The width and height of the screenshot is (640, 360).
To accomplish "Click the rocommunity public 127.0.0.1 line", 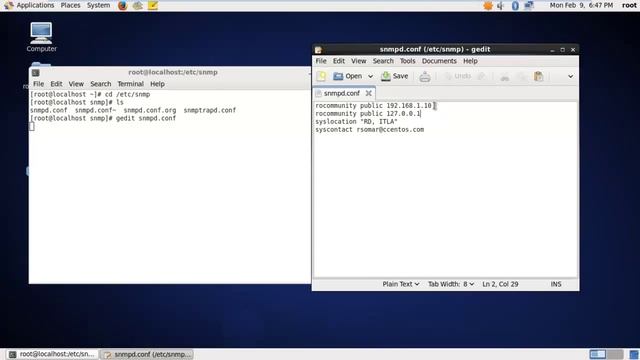I will point(368,113).
